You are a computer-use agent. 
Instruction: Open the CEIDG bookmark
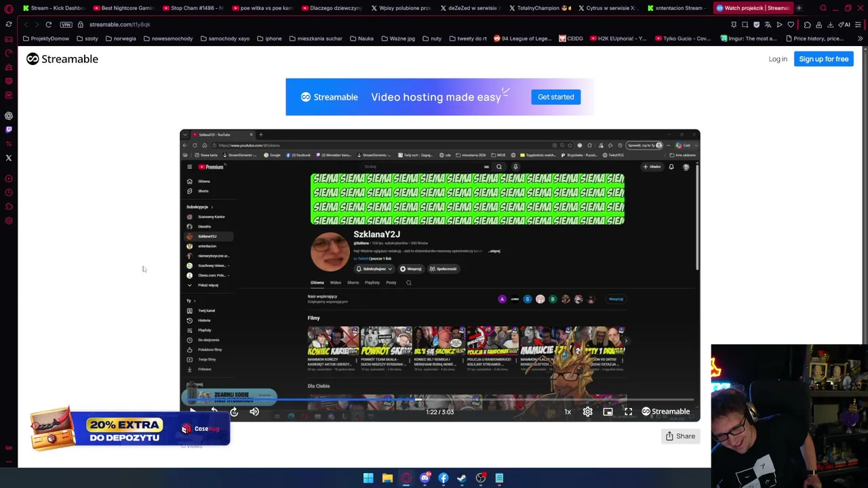[x=571, y=39]
